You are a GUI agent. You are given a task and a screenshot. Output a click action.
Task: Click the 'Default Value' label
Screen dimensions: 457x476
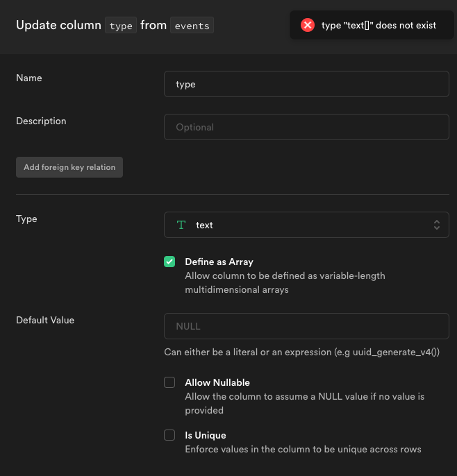(x=45, y=321)
